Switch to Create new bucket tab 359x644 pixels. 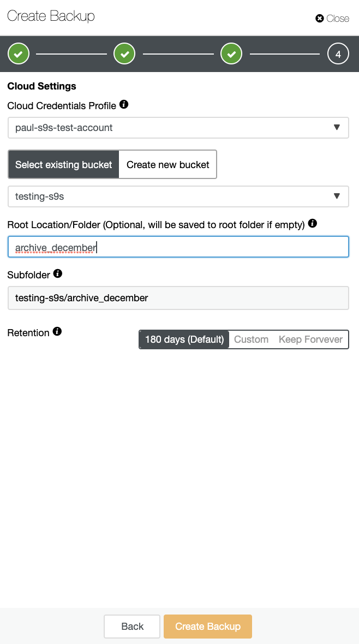167,164
